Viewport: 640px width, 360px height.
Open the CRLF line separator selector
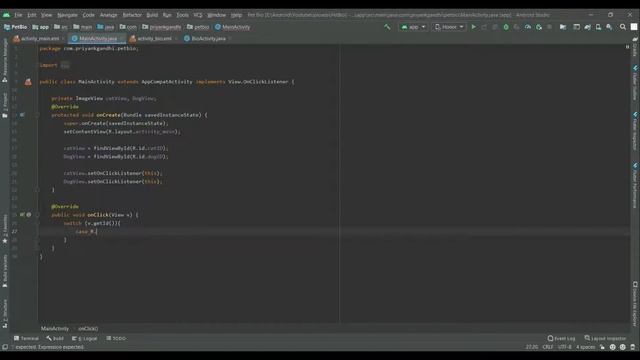548,347
